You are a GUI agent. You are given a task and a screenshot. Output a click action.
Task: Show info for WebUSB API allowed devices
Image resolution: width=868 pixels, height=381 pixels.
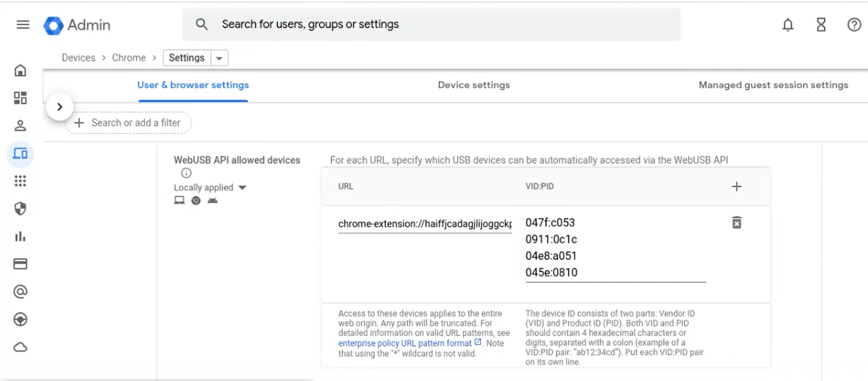(x=186, y=173)
